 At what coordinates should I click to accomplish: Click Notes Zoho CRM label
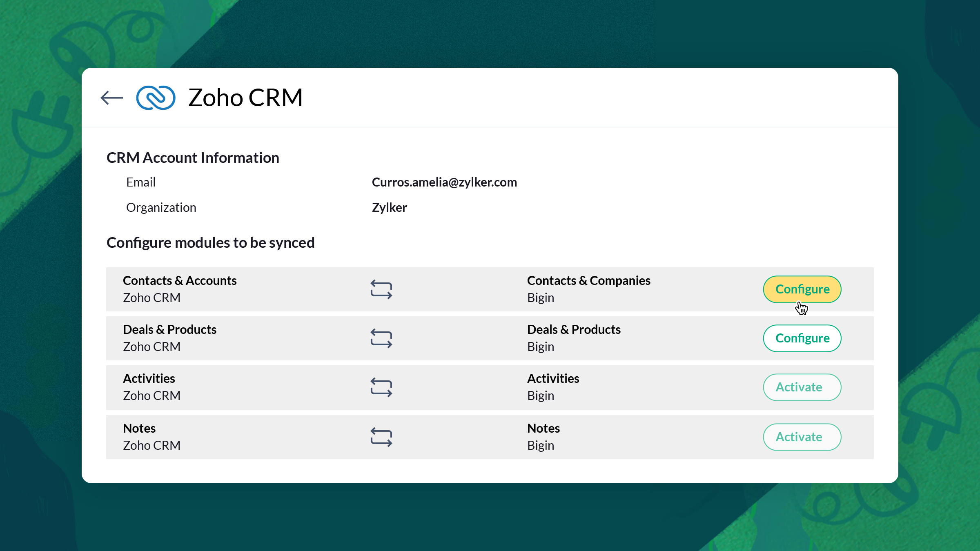pyautogui.click(x=151, y=437)
